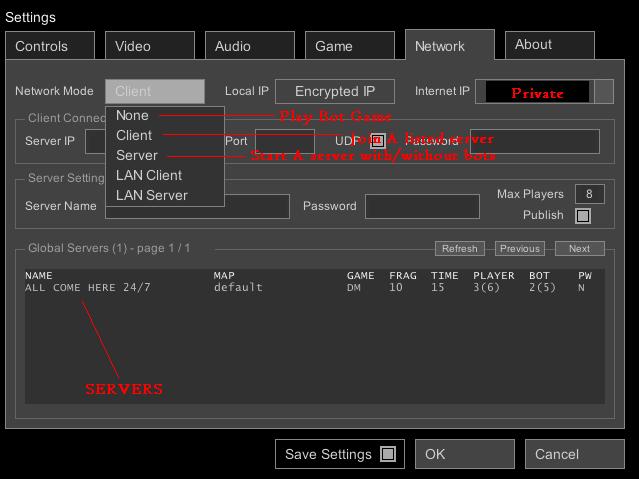Open the Game tab
Screen dimensions: 639x479
click(x=349, y=46)
